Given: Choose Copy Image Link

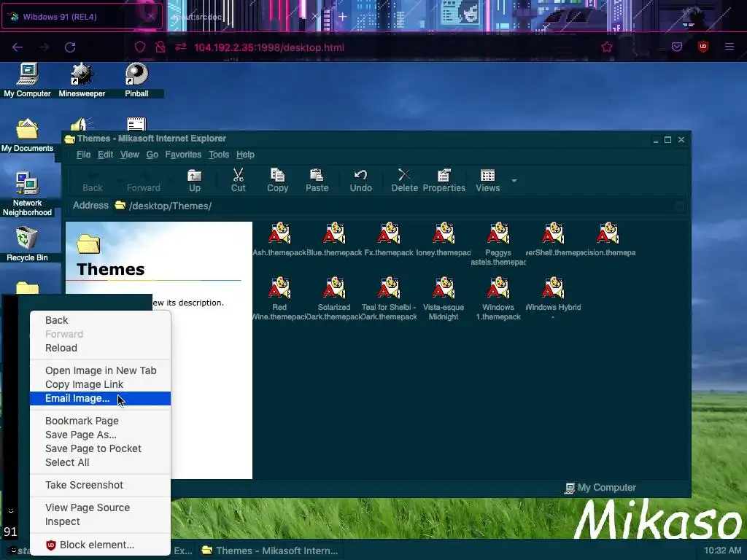Looking at the screenshot, I should click(100, 384).
